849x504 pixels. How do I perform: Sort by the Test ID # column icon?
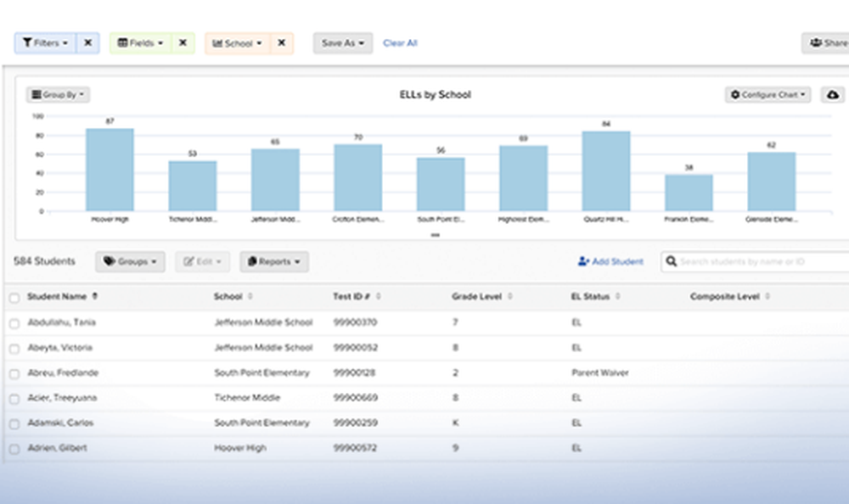tap(378, 296)
